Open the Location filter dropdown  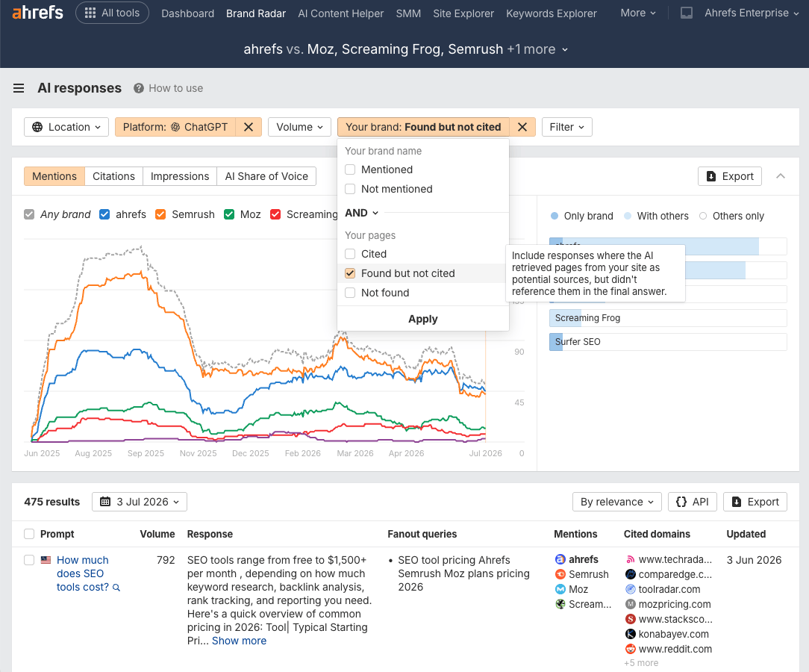[x=66, y=127]
